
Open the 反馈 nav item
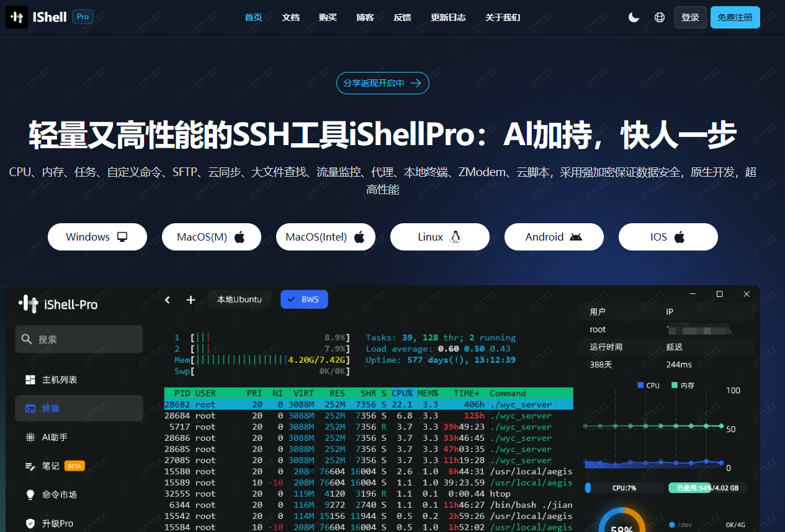(402, 17)
